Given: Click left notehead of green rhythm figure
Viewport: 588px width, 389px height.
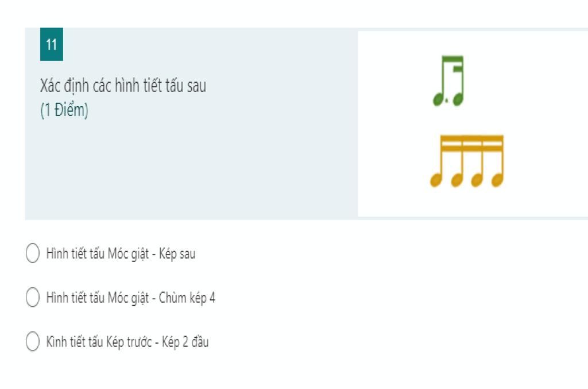Looking at the screenshot, I should coord(439,101).
